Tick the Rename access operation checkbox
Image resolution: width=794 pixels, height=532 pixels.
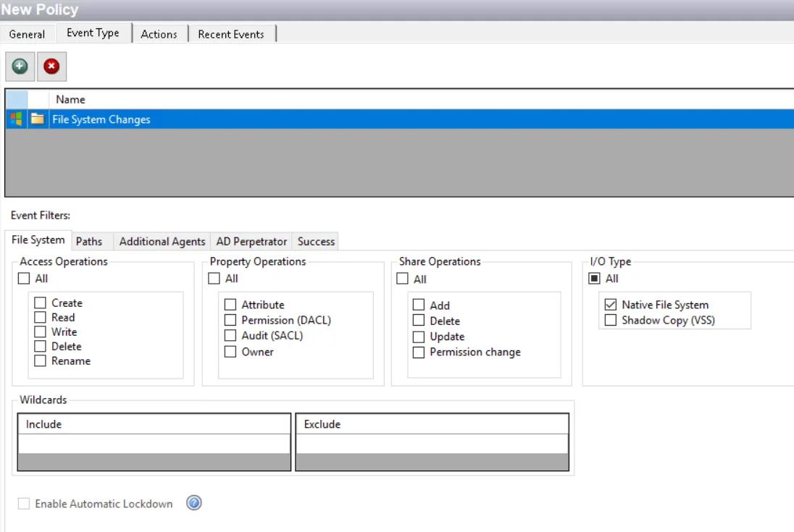coord(40,361)
